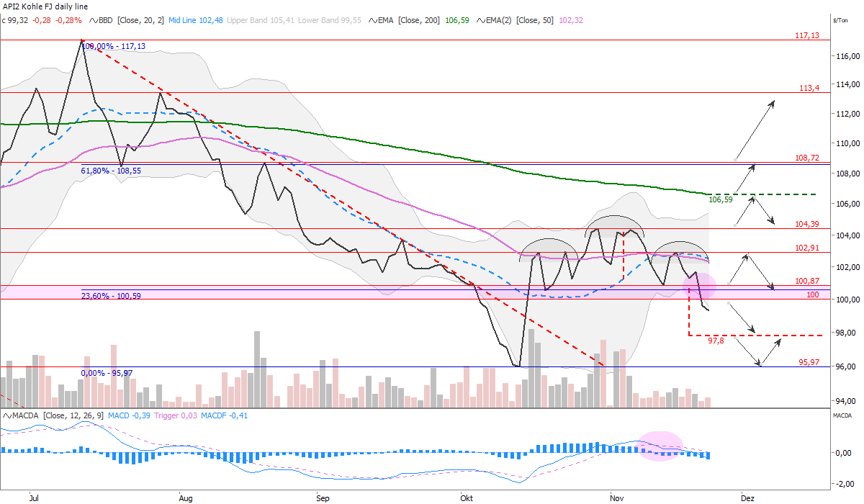Image resolution: width=864 pixels, height=504 pixels.
Task: Jump to the "Sep" month marker
Action: point(322,497)
